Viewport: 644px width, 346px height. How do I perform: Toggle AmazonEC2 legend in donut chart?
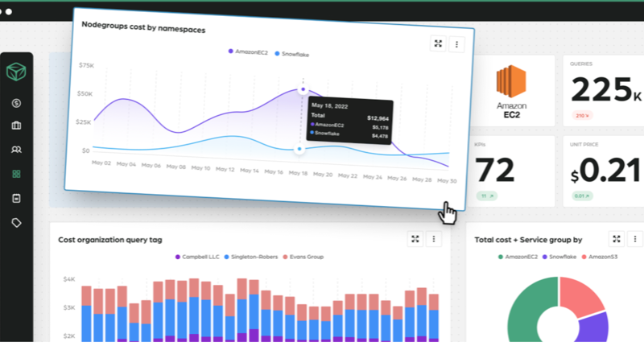(518, 257)
